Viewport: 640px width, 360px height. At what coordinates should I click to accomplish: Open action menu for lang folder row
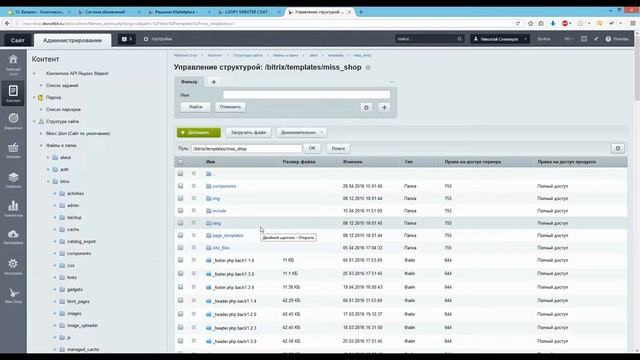(194, 223)
